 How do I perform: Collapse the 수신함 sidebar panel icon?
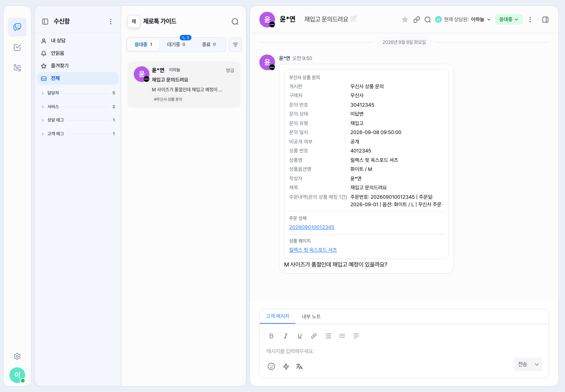(x=45, y=22)
